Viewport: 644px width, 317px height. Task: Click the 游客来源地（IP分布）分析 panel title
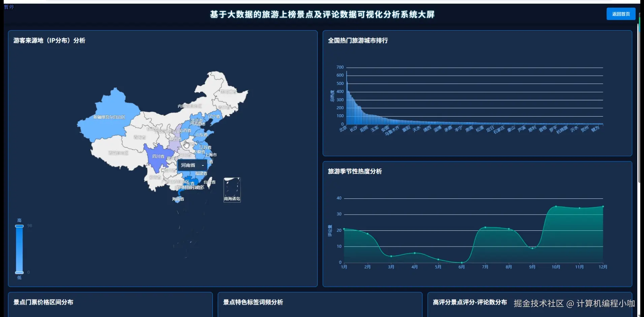49,40
